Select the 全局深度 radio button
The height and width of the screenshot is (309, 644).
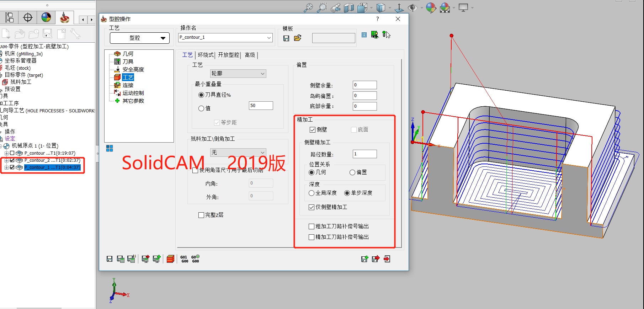click(x=312, y=193)
